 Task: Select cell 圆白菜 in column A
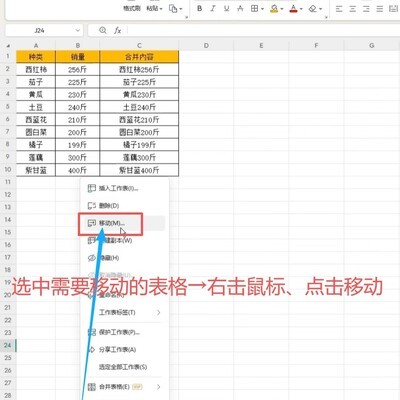pyautogui.click(x=36, y=132)
